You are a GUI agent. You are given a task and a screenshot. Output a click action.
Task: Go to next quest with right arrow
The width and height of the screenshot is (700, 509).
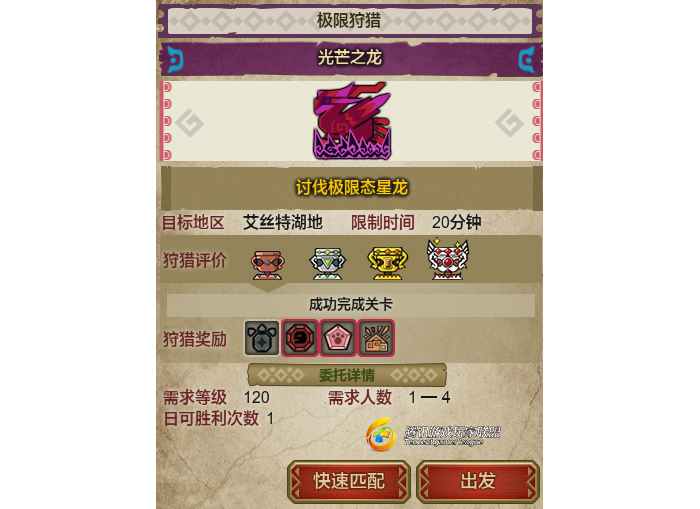[509, 123]
